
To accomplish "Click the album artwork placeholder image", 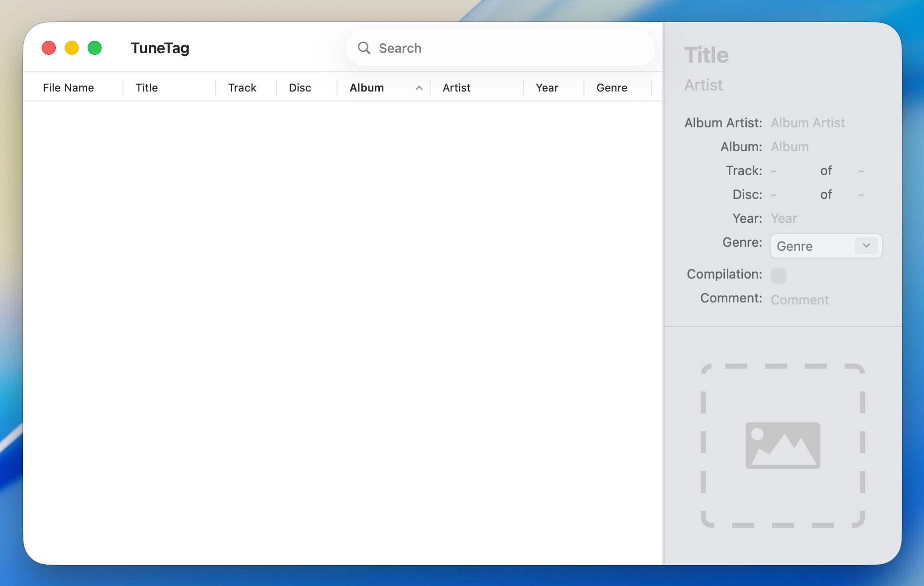I will 783,445.
